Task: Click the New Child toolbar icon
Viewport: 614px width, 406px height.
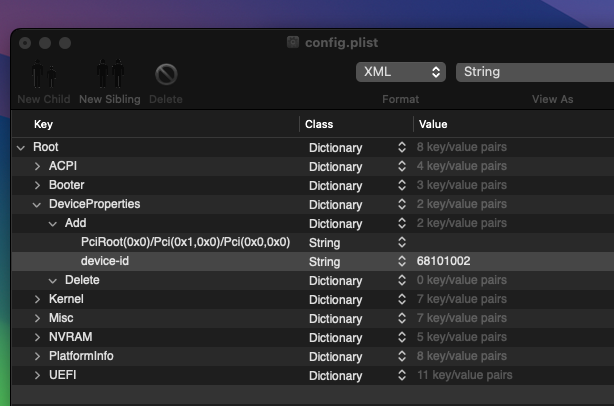Action: pos(44,74)
